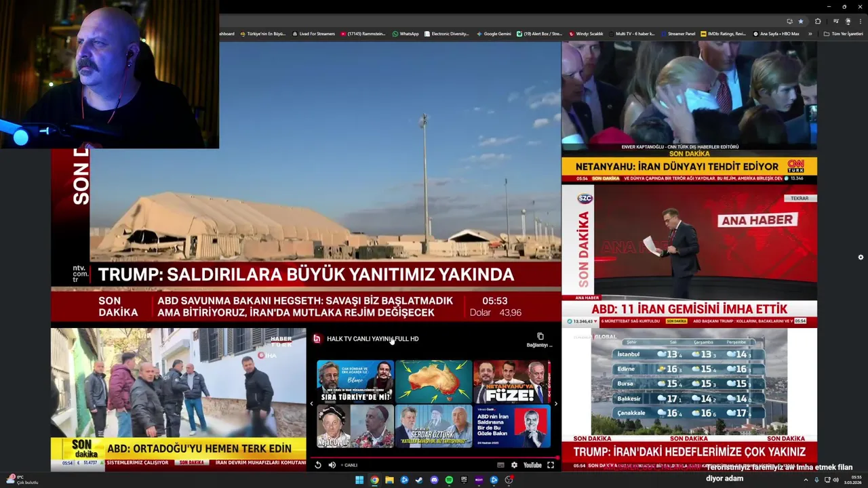Open the Tüm Yer İşaretleri bookmarks folder
The width and height of the screenshot is (868, 488).
844,33
